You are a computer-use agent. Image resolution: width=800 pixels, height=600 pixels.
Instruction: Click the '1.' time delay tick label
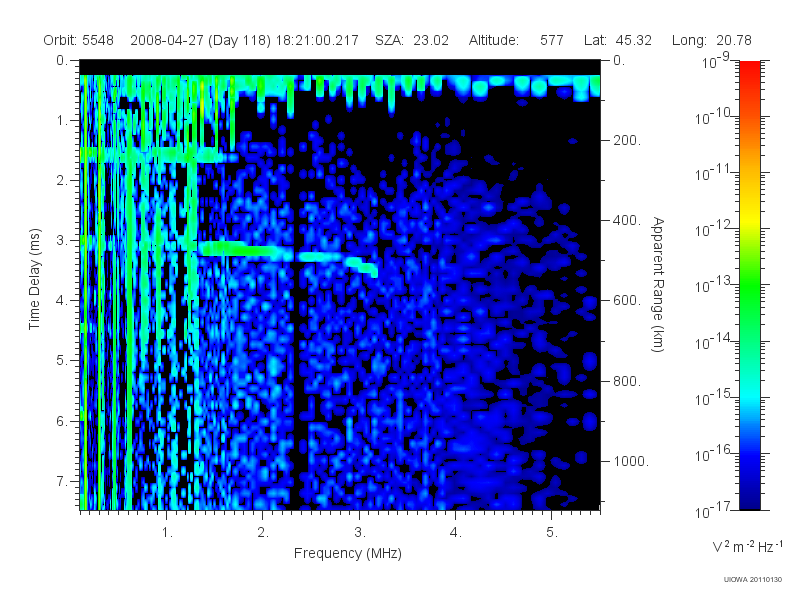point(62,120)
